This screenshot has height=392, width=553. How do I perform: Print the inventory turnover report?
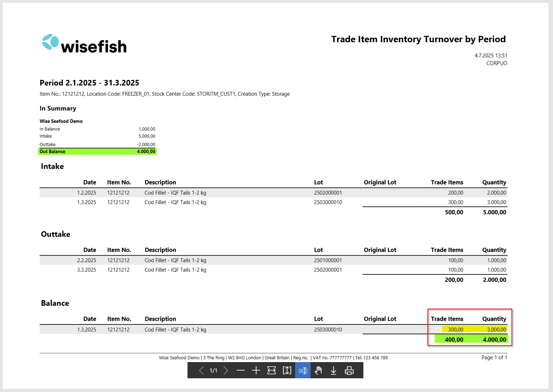click(x=349, y=371)
